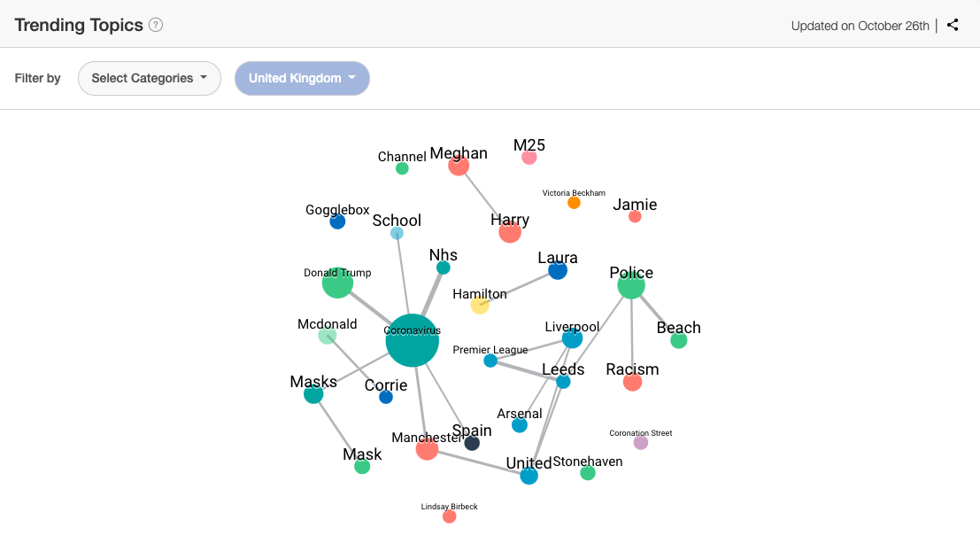The width and height of the screenshot is (980, 551).
Task: Select the Liverpool node in the graph
Action: (574, 339)
